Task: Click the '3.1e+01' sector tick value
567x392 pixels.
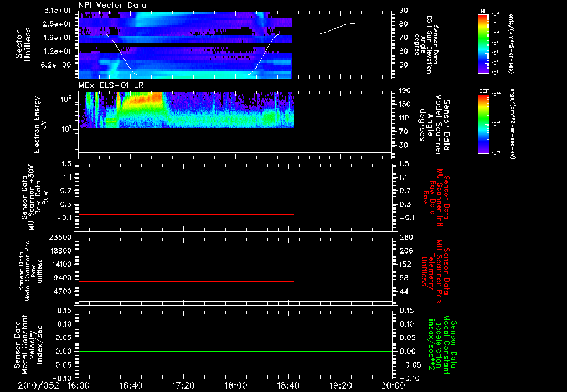Action: [58, 11]
